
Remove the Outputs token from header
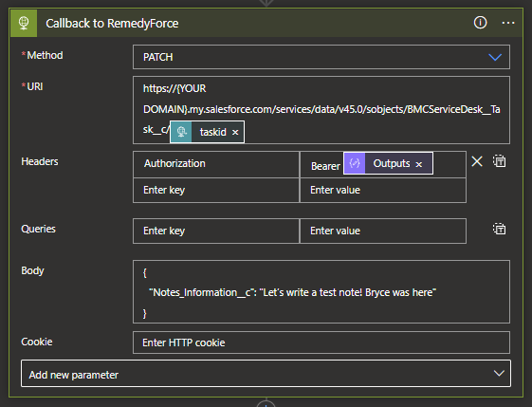click(x=419, y=164)
